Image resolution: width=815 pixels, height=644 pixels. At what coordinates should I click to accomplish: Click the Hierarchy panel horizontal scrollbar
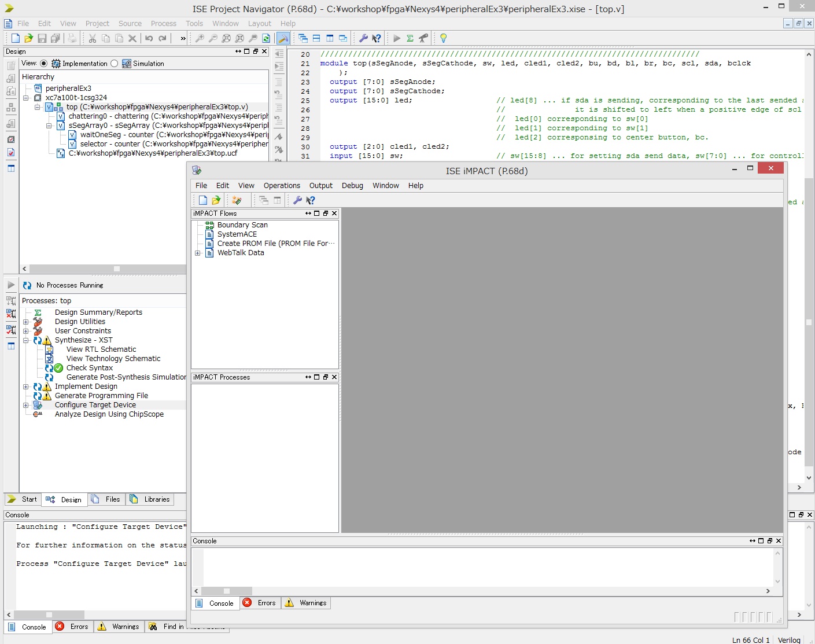(116, 269)
